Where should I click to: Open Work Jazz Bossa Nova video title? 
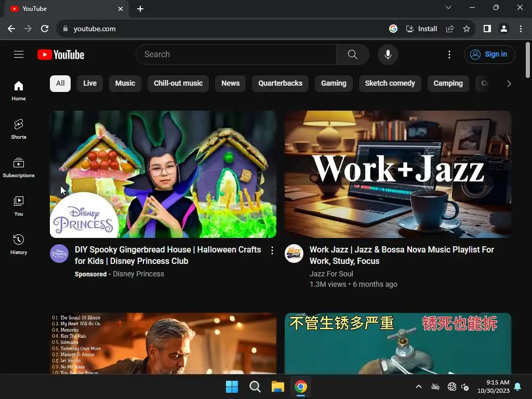402,255
